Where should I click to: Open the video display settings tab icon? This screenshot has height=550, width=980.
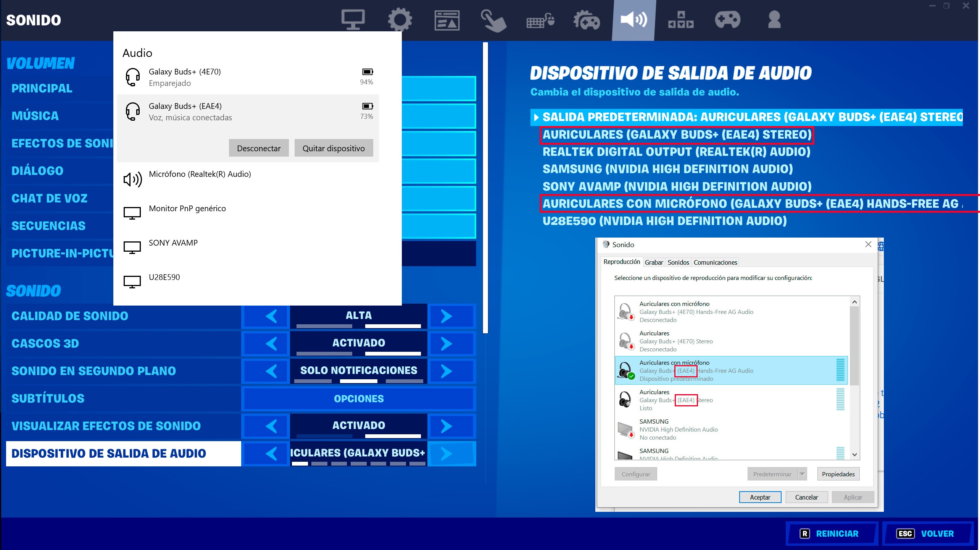353,20
